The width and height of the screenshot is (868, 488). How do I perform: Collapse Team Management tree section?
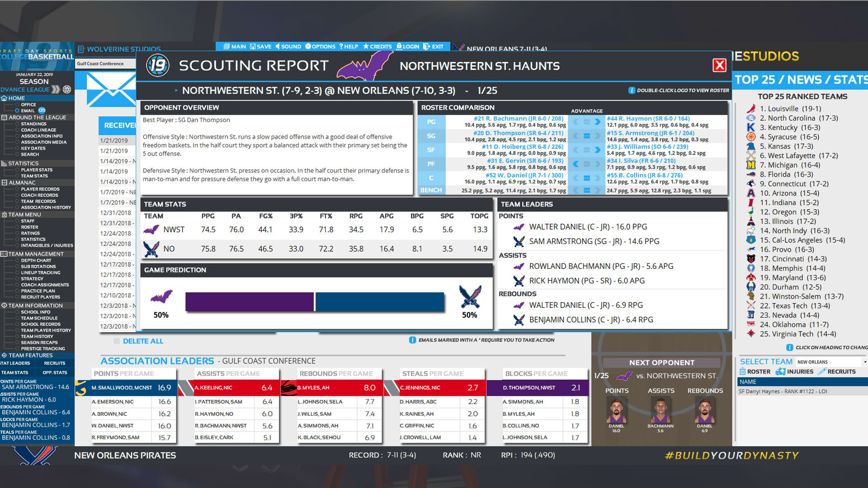[5, 254]
